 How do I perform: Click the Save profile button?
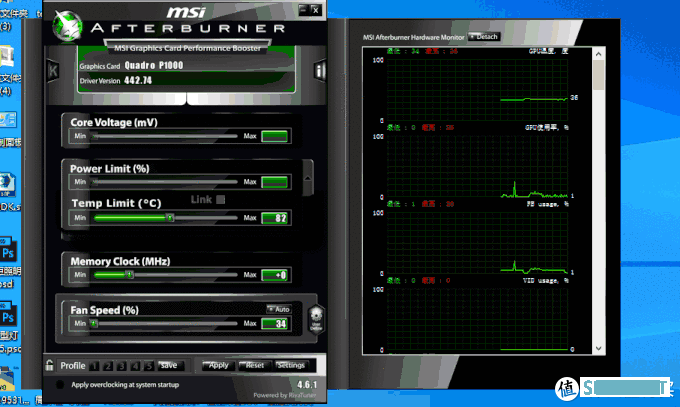coord(170,366)
